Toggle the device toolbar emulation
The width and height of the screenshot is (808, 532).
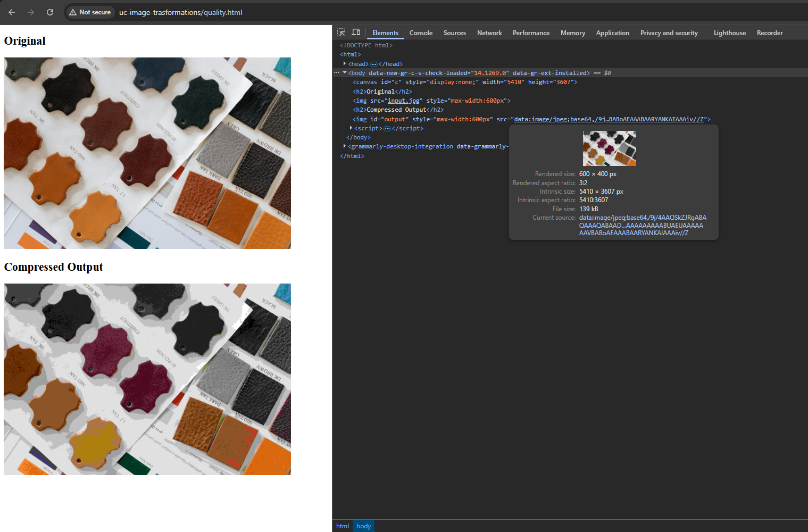pos(356,32)
